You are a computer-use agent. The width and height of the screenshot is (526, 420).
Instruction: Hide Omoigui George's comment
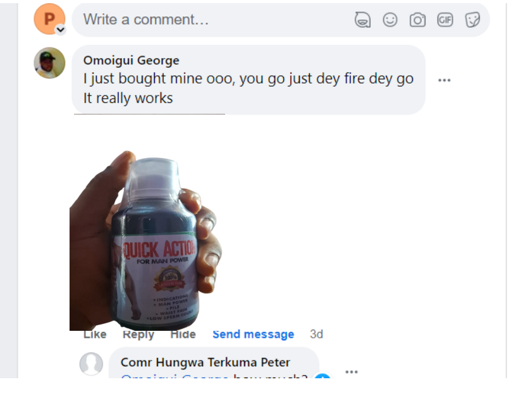coord(183,335)
